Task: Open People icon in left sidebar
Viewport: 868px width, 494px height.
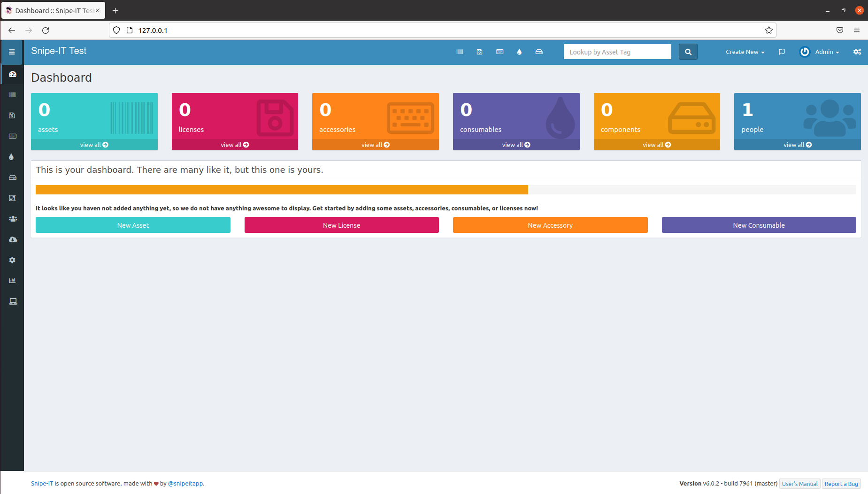Action: click(x=13, y=219)
